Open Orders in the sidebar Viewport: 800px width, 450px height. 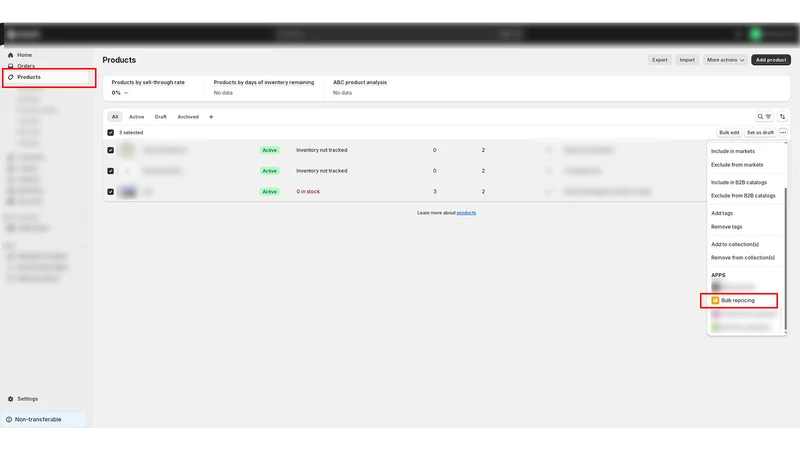pyautogui.click(x=26, y=66)
